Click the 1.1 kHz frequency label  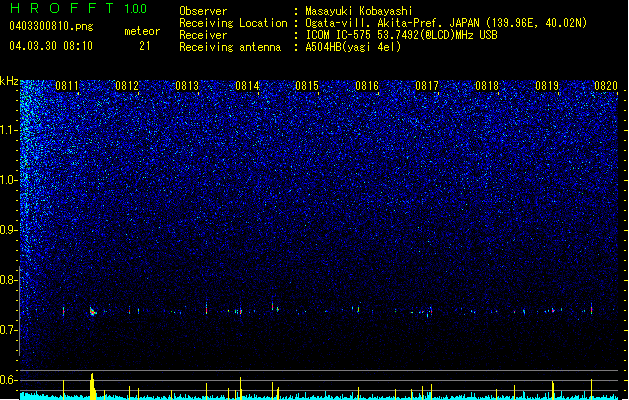(x=8, y=130)
